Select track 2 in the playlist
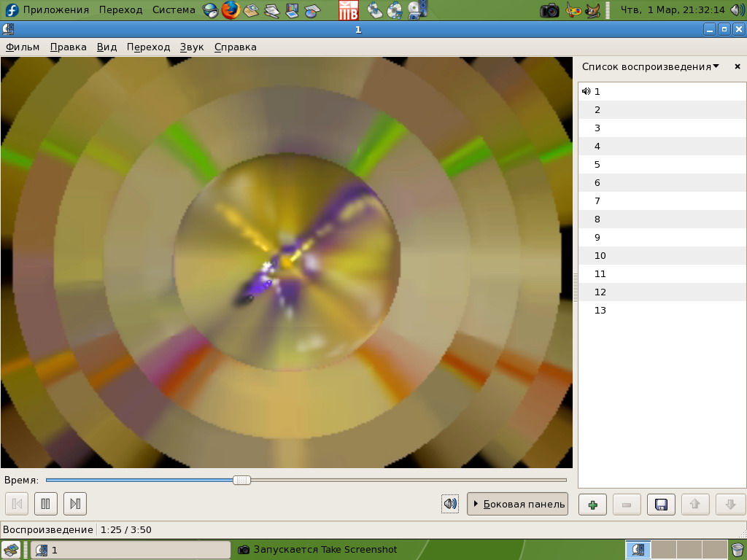 click(662, 110)
